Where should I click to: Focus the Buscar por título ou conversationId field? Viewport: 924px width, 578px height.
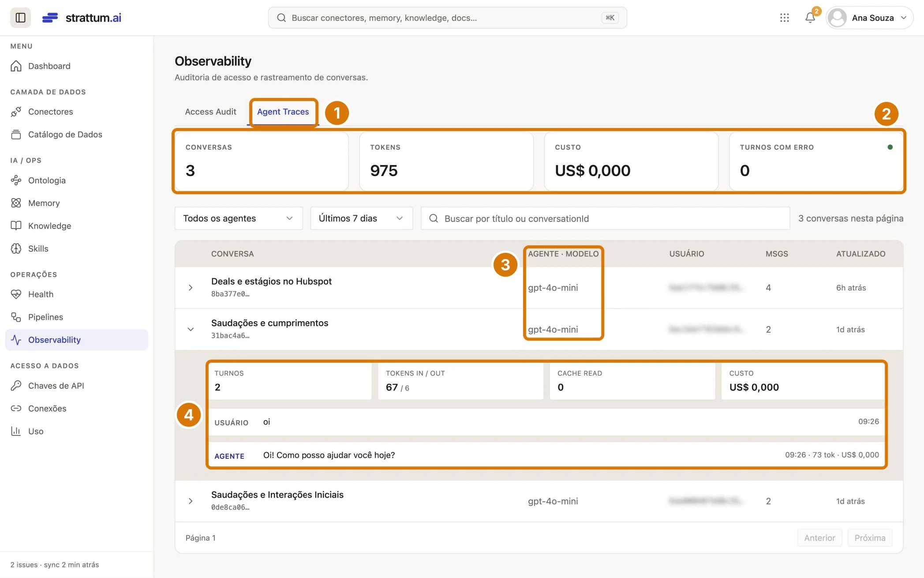coord(605,218)
